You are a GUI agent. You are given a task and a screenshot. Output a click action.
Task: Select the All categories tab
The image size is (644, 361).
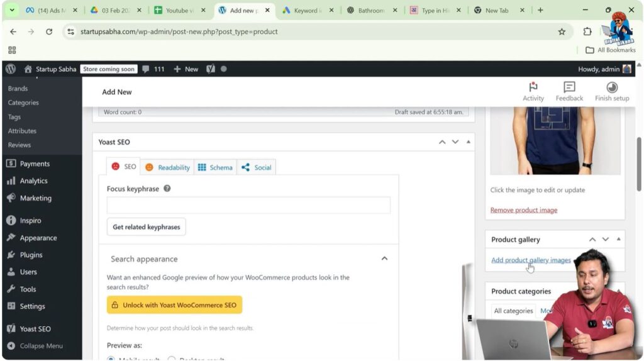pos(513,311)
